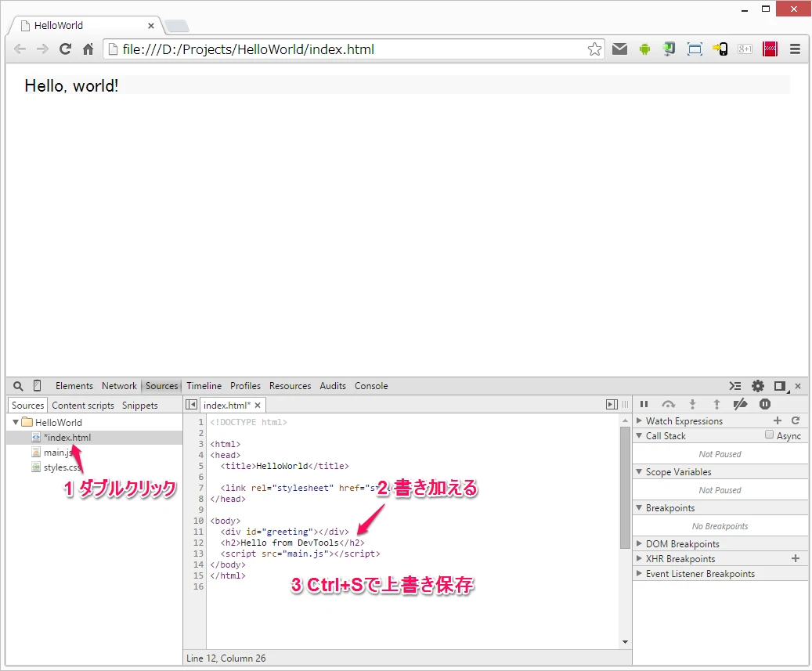Screen dimensions: 812x671
Task: Open styles.css in file tree
Action: [x=61, y=467]
